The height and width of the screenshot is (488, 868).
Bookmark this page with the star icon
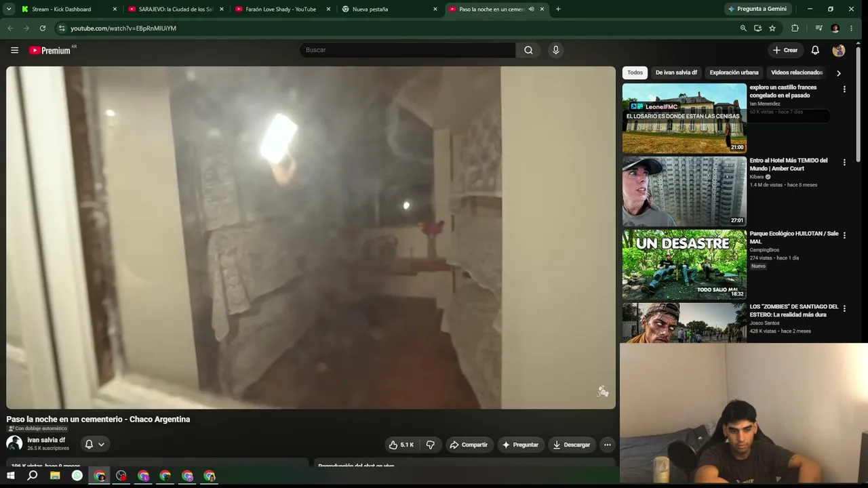pos(772,28)
